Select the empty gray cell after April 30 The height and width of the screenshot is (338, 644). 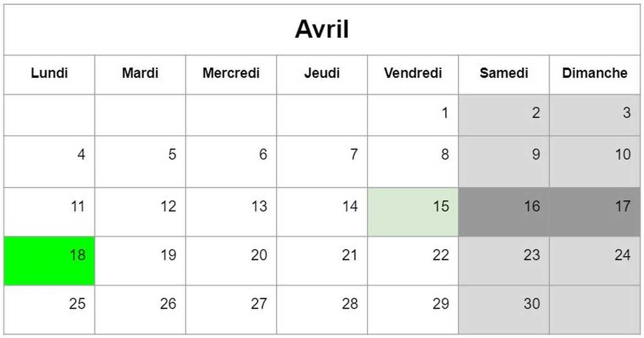point(595,310)
